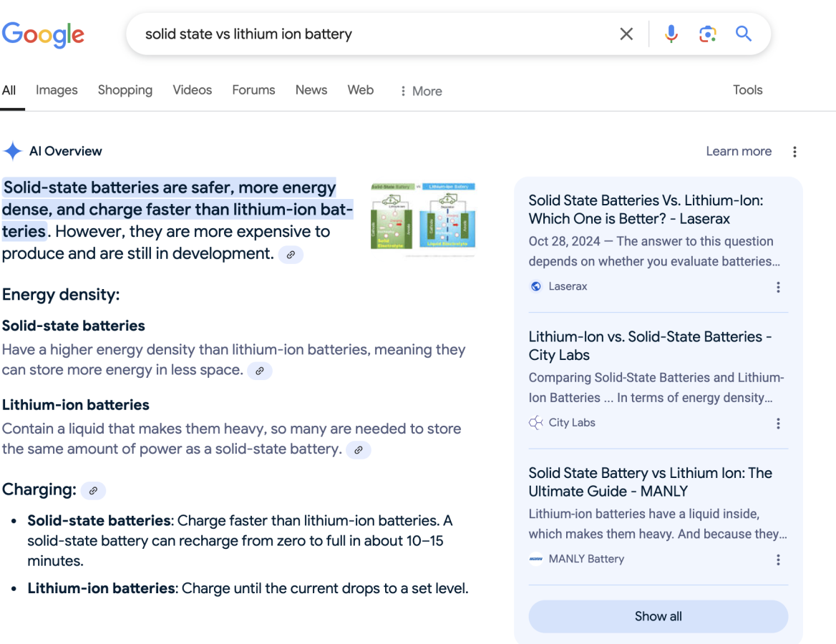Clear the search box text

pos(626,34)
